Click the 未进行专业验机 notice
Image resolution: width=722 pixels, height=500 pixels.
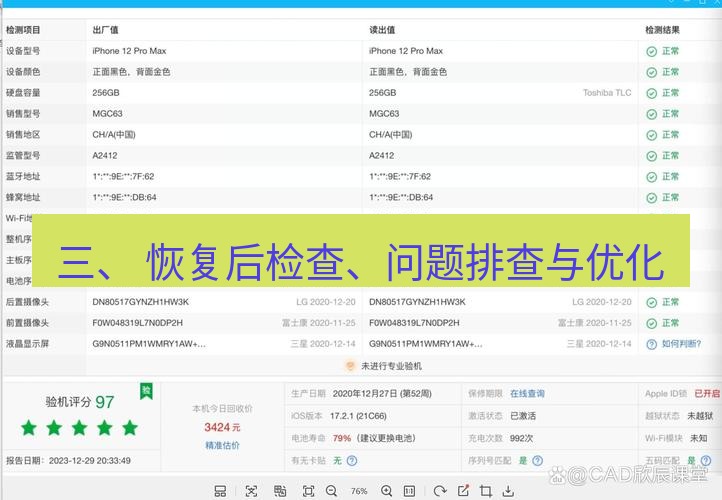(391, 366)
